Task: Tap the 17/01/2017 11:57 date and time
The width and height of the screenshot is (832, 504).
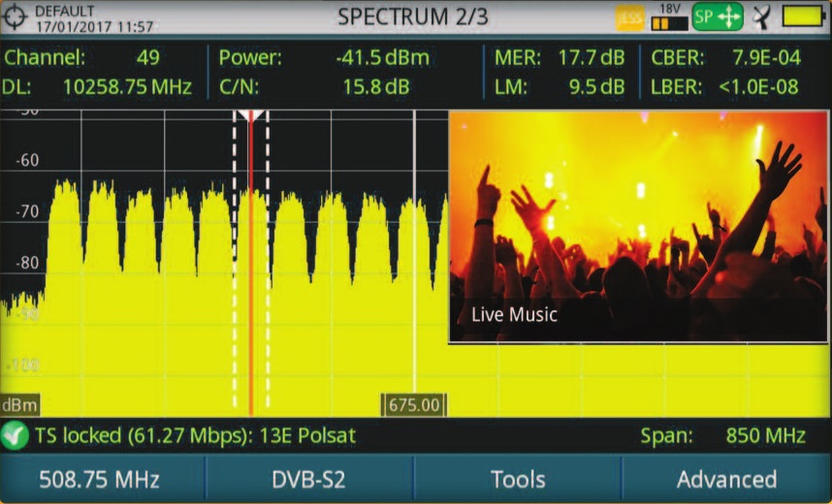Action: (x=94, y=26)
